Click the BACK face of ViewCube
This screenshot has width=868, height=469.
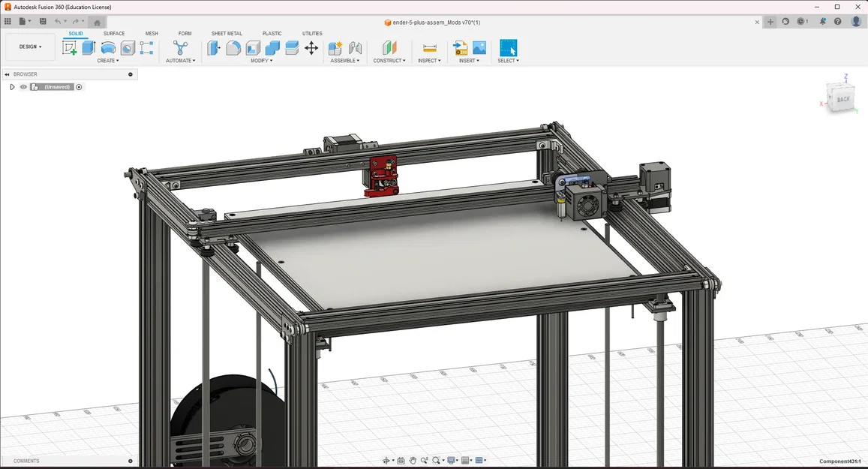point(843,100)
